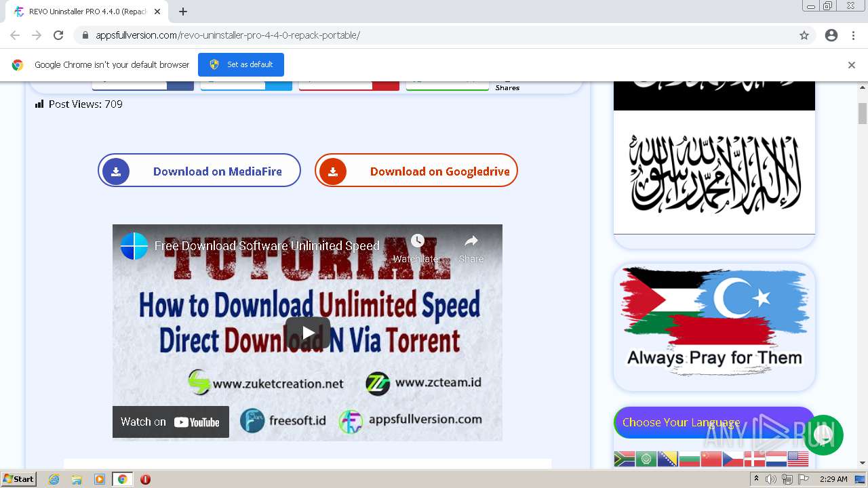Dismiss the default browser notification bar

[x=852, y=65]
